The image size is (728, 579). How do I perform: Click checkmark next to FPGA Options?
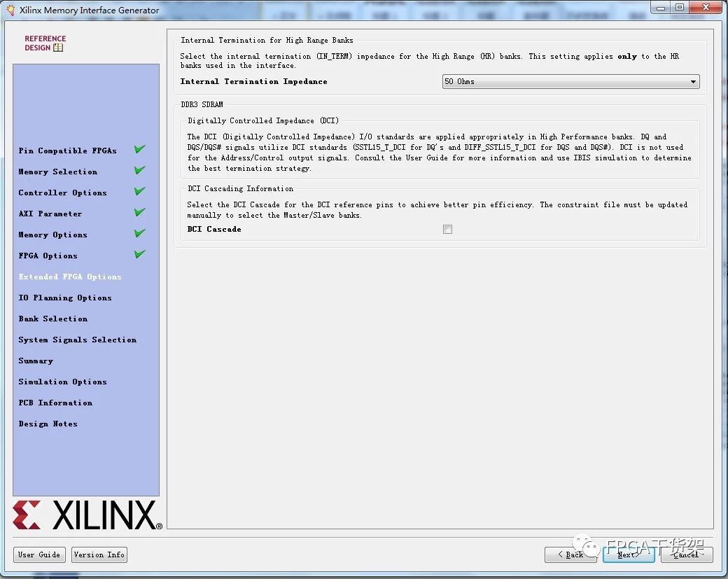140,254
